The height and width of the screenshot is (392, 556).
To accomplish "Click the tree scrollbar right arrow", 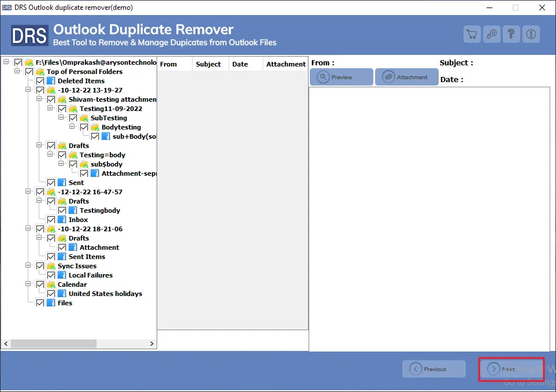I will pyautogui.click(x=152, y=344).
